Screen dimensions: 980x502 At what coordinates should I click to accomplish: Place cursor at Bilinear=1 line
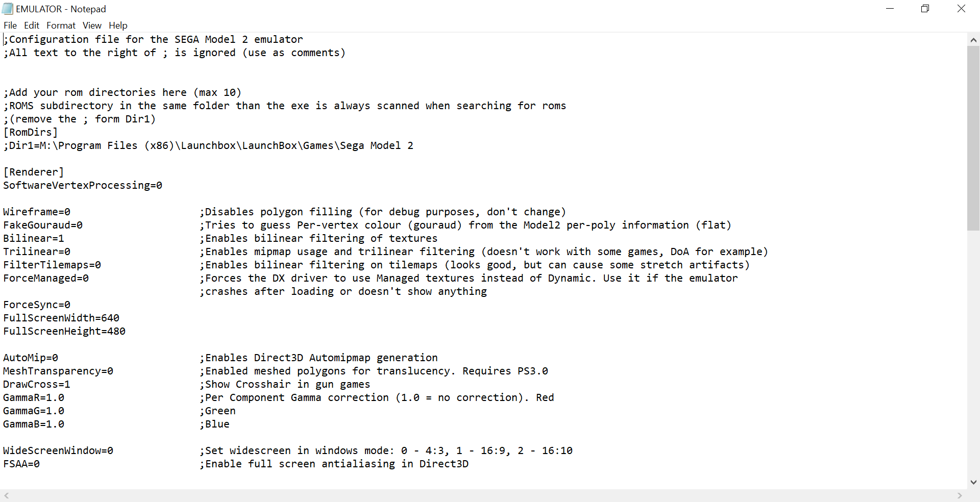34,238
